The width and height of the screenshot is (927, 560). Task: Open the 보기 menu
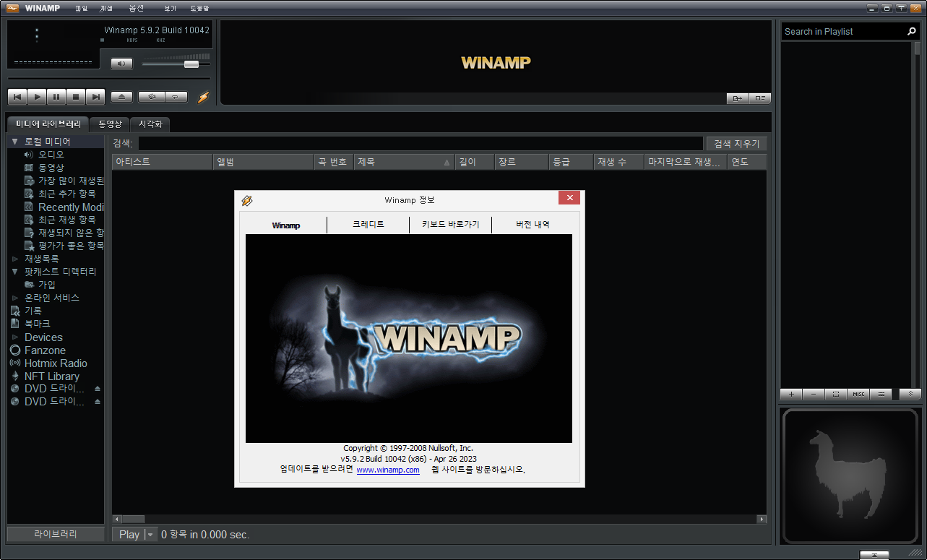click(x=171, y=9)
